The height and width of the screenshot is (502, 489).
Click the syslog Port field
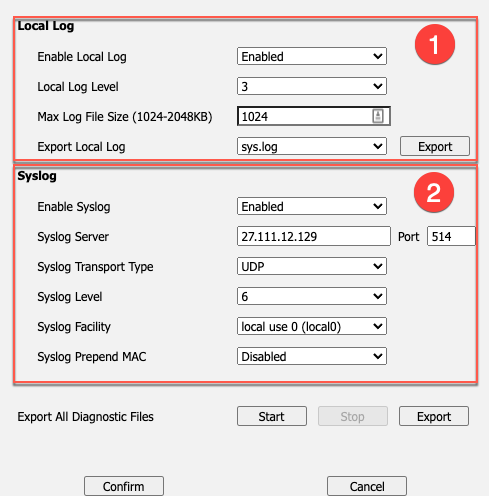pos(451,236)
